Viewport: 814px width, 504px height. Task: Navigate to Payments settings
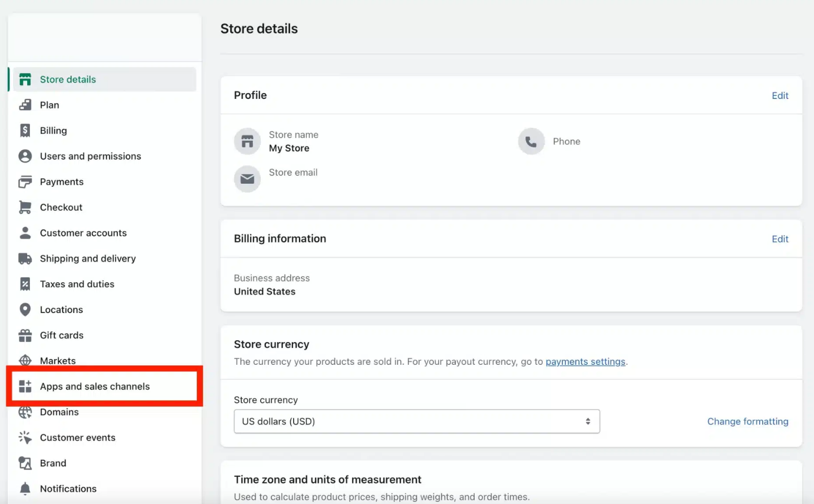tap(105, 182)
